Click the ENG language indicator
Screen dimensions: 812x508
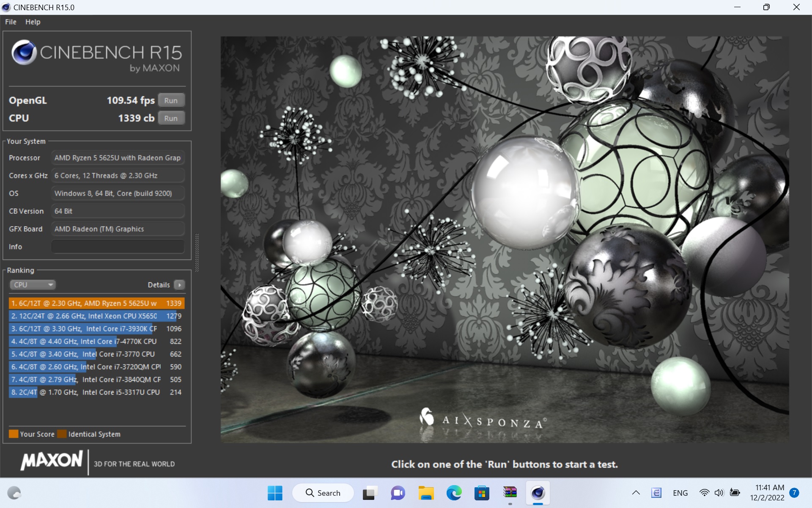[x=680, y=493]
